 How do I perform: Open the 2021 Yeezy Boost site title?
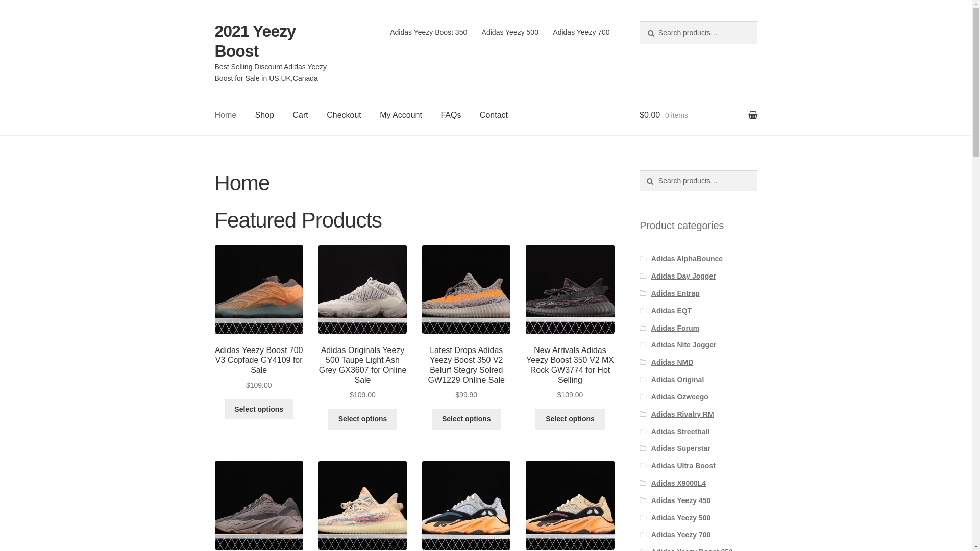pyautogui.click(x=255, y=41)
